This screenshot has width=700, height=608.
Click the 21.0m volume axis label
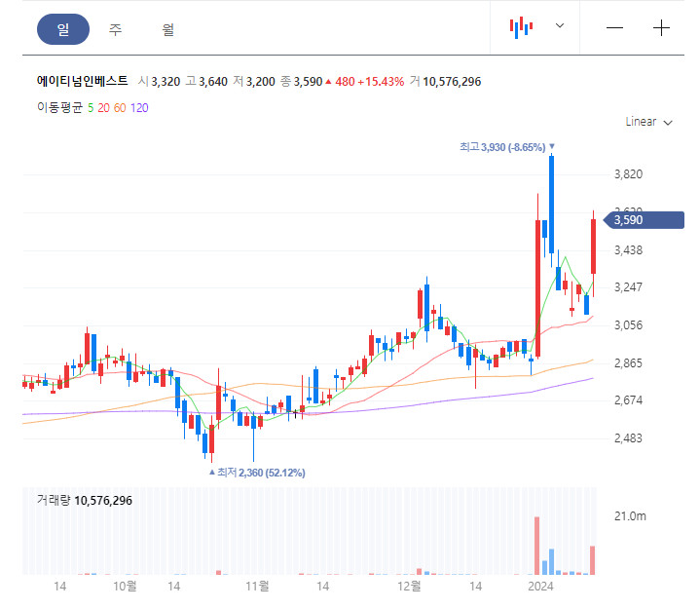[x=630, y=516]
